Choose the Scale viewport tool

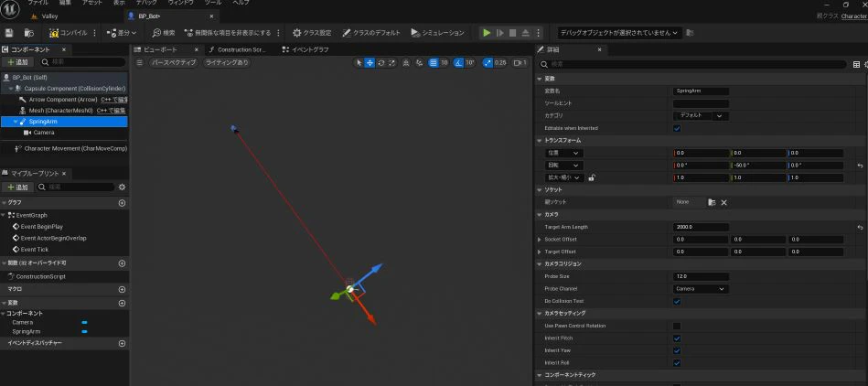point(392,62)
